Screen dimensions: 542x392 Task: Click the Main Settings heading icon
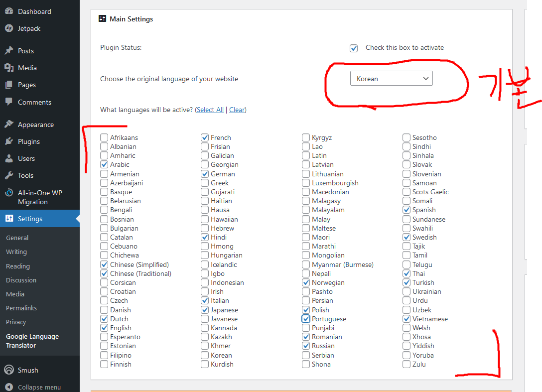(102, 18)
